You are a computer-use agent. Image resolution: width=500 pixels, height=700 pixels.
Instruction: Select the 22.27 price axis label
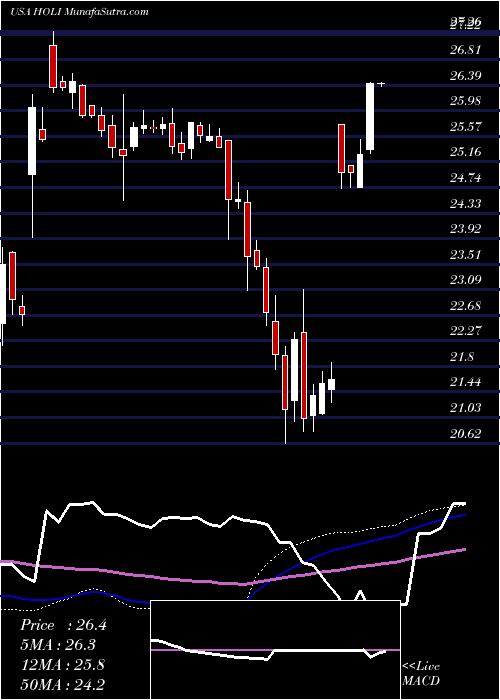[x=466, y=331]
